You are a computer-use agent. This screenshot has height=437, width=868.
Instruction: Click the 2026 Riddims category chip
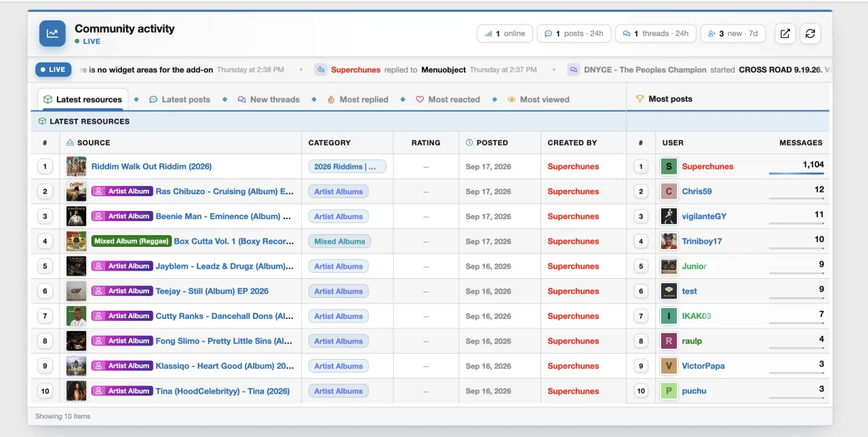pyautogui.click(x=347, y=166)
